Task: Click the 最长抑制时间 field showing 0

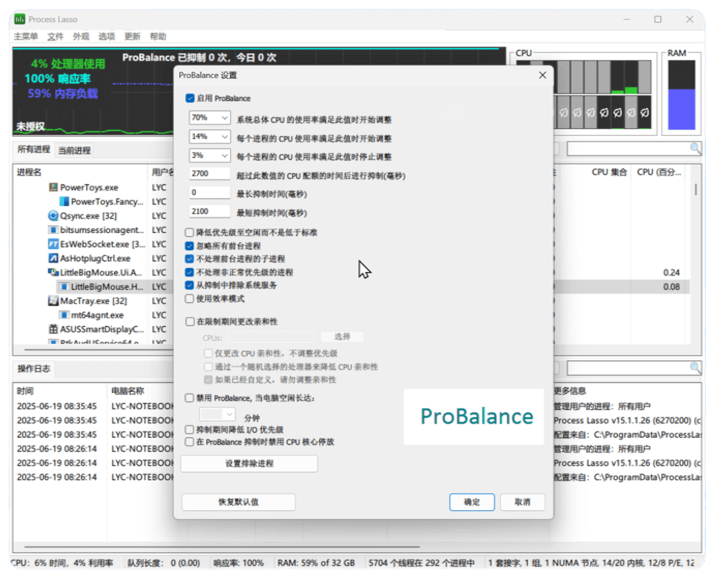Action: coord(210,192)
